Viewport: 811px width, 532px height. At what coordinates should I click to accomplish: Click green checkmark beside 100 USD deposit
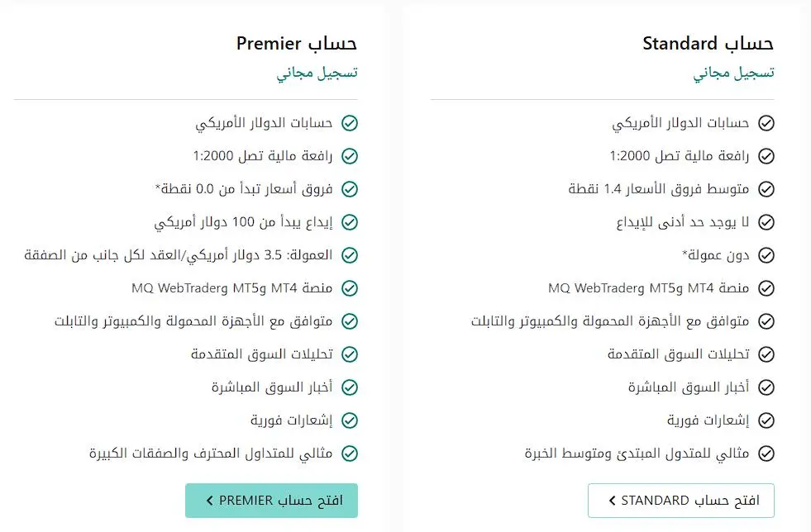tap(350, 222)
